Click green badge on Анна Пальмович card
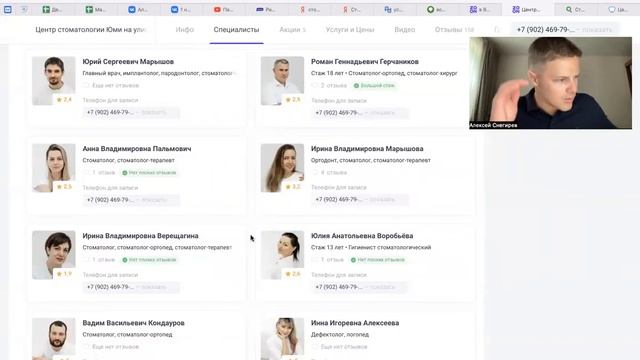 click(x=149, y=173)
